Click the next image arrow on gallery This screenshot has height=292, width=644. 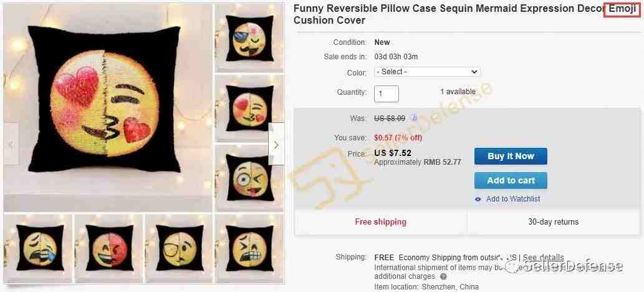pyautogui.click(x=276, y=144)
